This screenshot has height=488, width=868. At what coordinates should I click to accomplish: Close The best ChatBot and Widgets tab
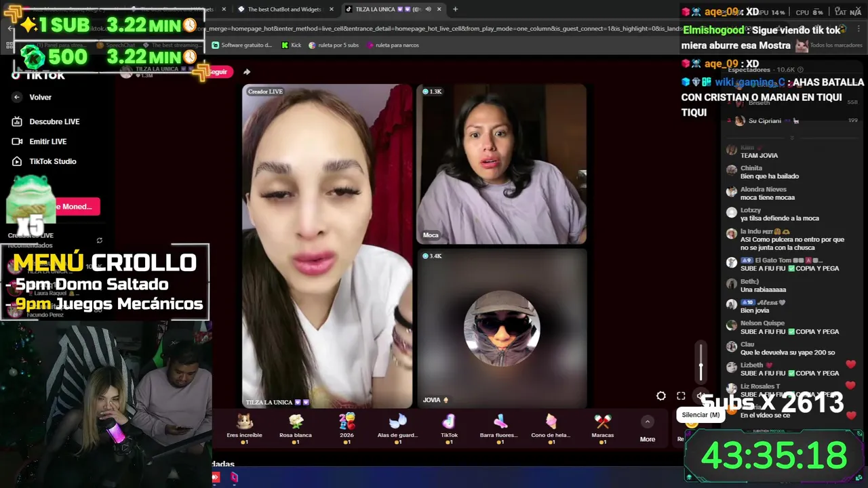coord(332,9)
